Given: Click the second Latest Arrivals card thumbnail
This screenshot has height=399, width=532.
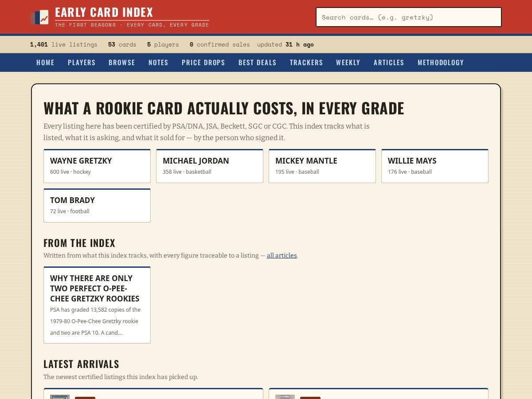Looking at the screenshot, I should pyautogui.click(x=285, y=397).
